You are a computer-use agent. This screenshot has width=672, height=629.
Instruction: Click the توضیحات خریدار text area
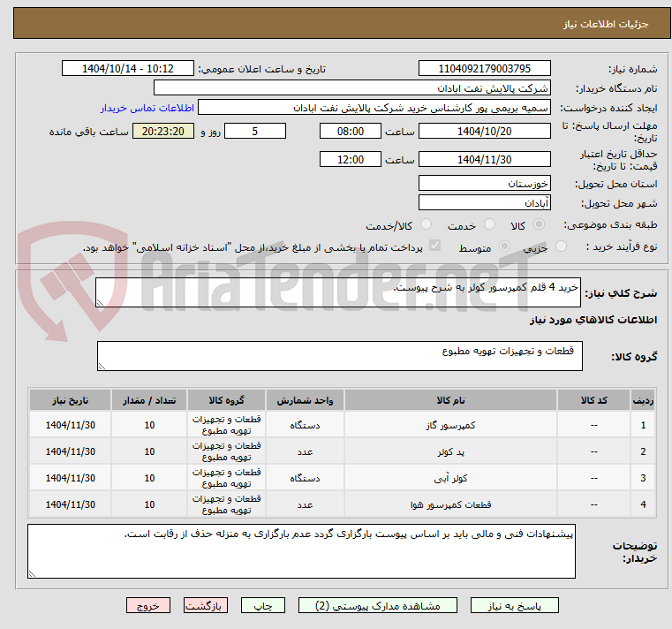[x=301, y=551]
